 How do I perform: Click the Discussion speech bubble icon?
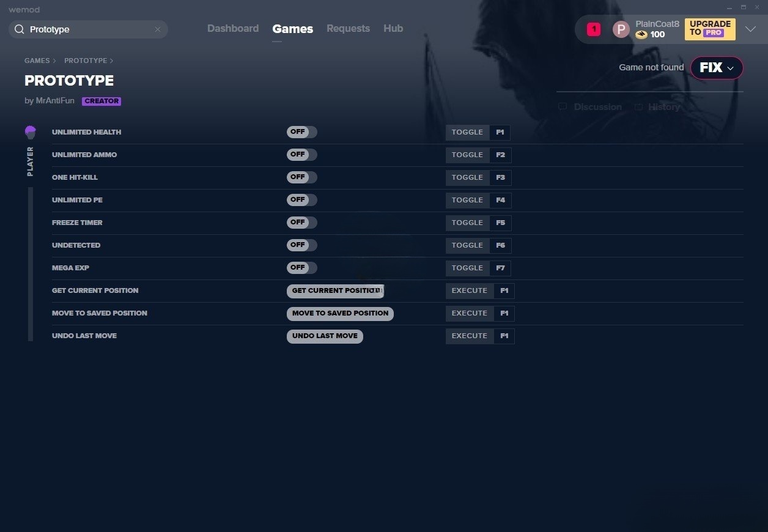563,107
